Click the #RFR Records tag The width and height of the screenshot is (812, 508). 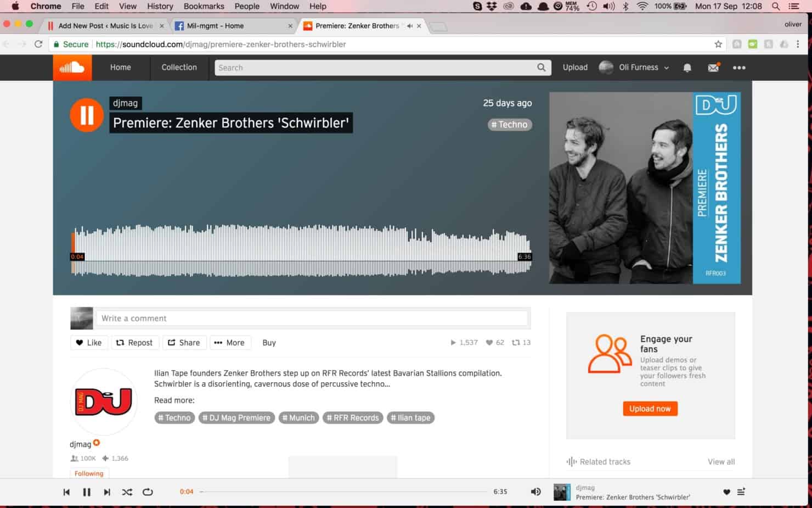[353, 418]
